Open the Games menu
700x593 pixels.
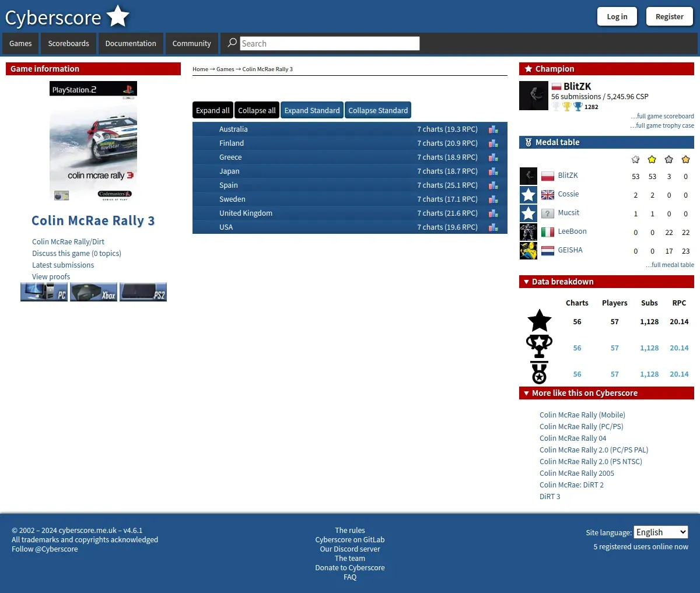pos(20,43)
